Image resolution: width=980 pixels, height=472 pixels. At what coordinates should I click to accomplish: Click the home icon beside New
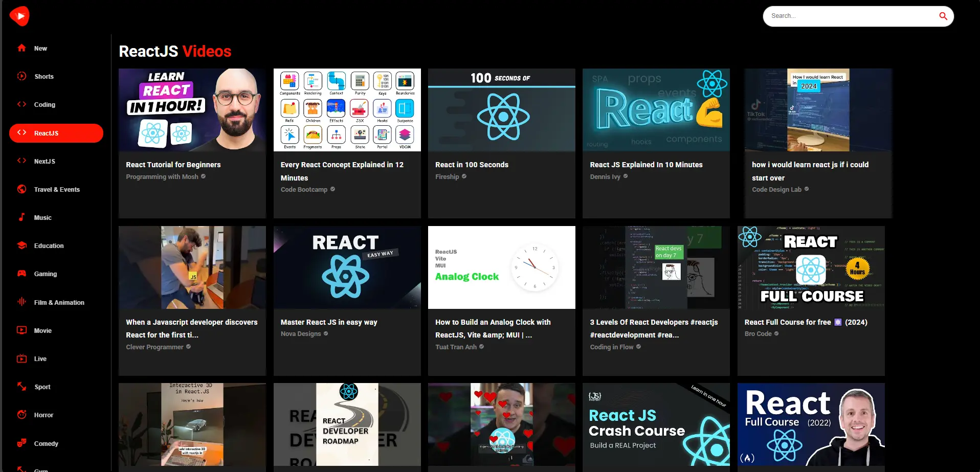21,48
